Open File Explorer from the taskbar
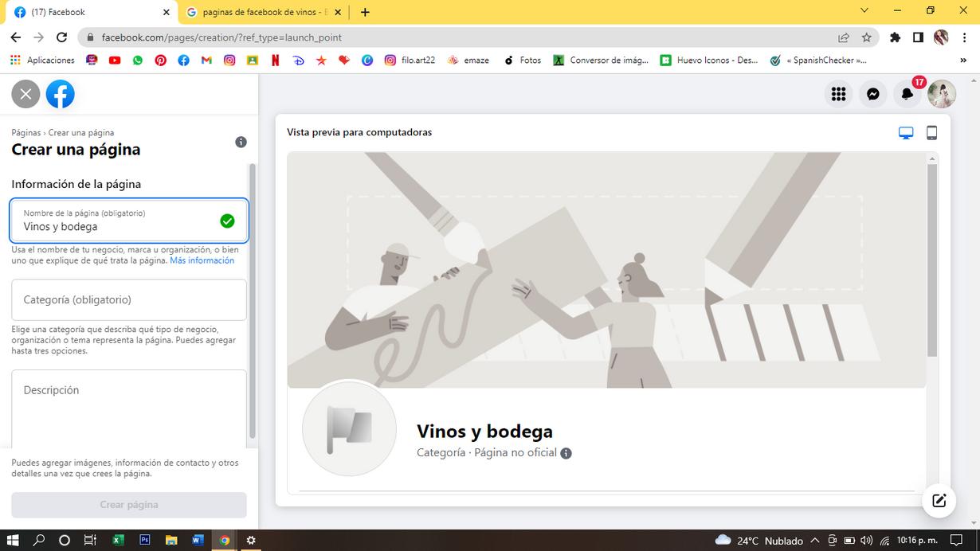Image resolution: width=980 pixels, height=551 pixels. tap(171, 541)
